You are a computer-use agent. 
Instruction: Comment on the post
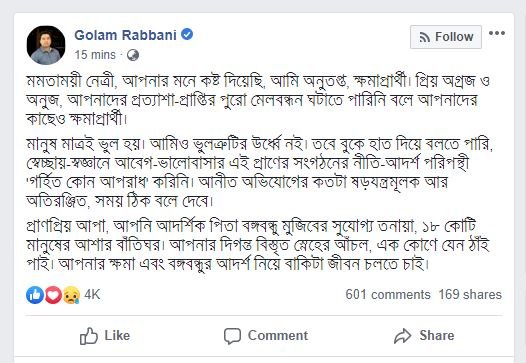266,336
